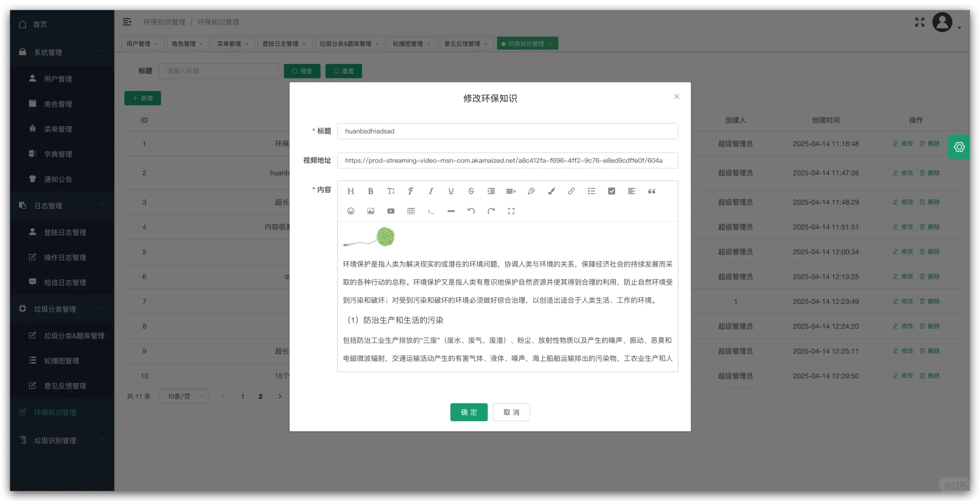980x501 pixels.
Task: Toggle bold formatting in editor
Action: click(370, 191)
